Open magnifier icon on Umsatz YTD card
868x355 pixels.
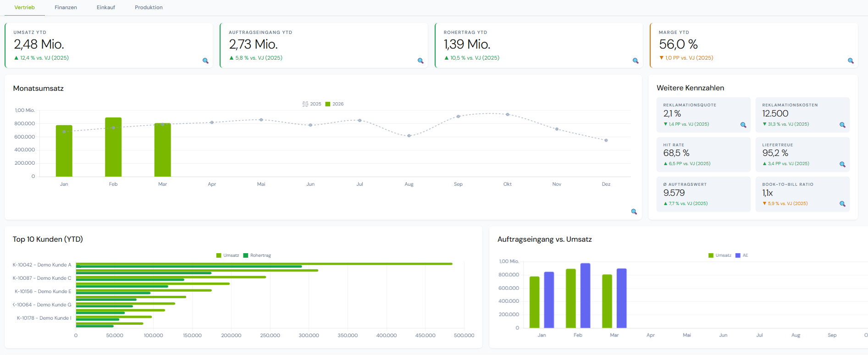(x=205, y=61)
